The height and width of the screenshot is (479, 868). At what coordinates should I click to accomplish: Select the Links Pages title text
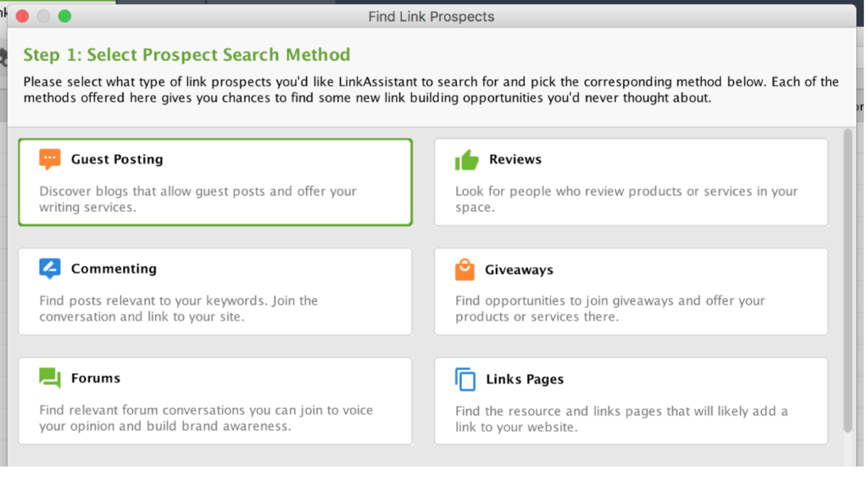click(x=525, y=379)
